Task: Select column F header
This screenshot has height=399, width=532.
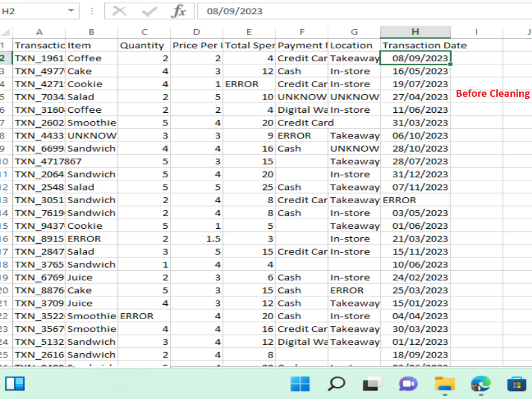Action: pos(302,32)
